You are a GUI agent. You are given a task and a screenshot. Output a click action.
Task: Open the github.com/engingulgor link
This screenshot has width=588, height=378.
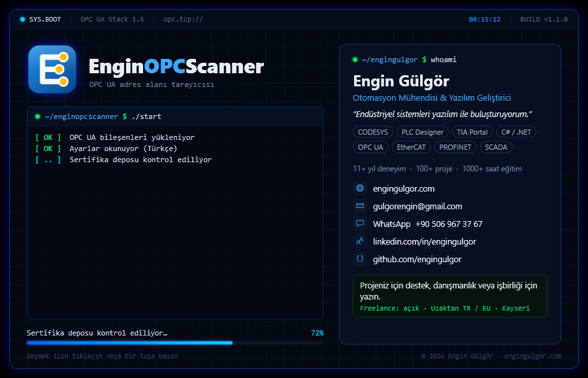[417, 259]
